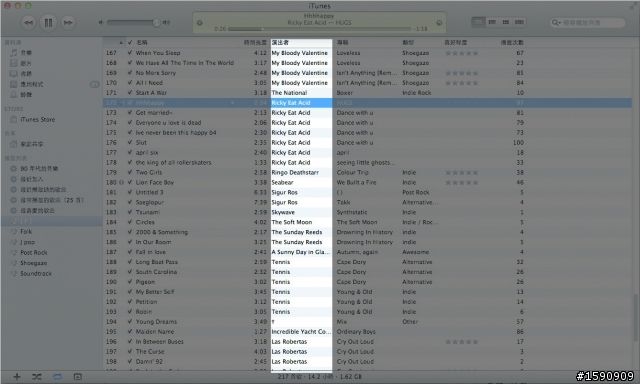The image size is (640, 384).
Task: Click the low-volume speaker icon
Action: tap(101, 22)
